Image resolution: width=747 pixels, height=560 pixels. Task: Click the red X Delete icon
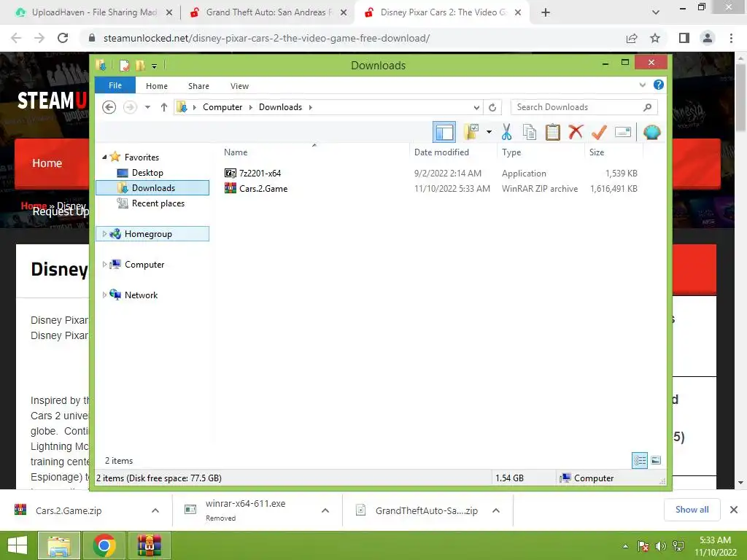tap(576, 131)
